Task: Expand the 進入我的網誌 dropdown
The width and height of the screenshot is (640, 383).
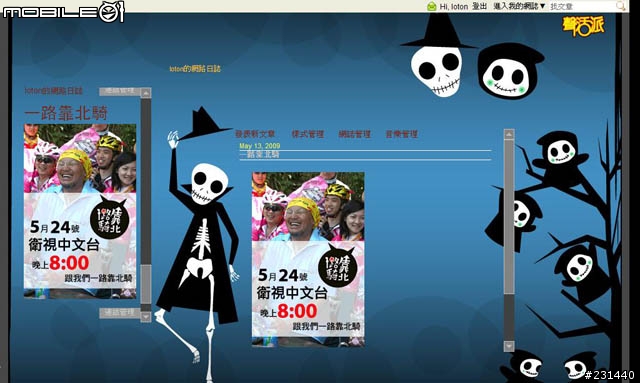Action: pos(519,6)
